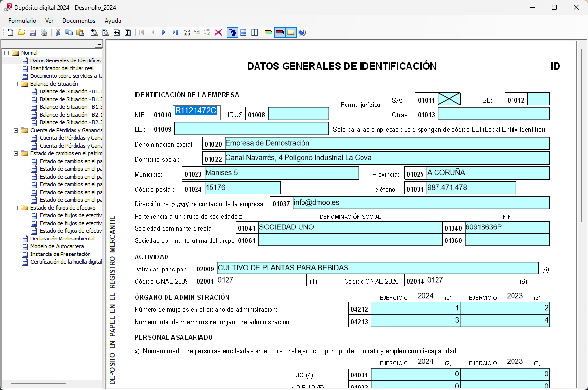Screen dimensions: 588x390
Task: Create a new document via toolbar icon
Action: (10, 32)
